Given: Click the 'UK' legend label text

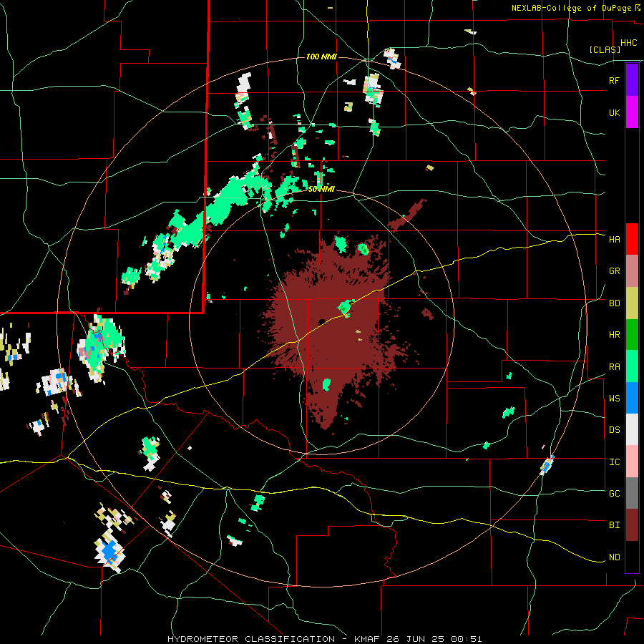Looking at the screenshot, I should tap(614, 112).
